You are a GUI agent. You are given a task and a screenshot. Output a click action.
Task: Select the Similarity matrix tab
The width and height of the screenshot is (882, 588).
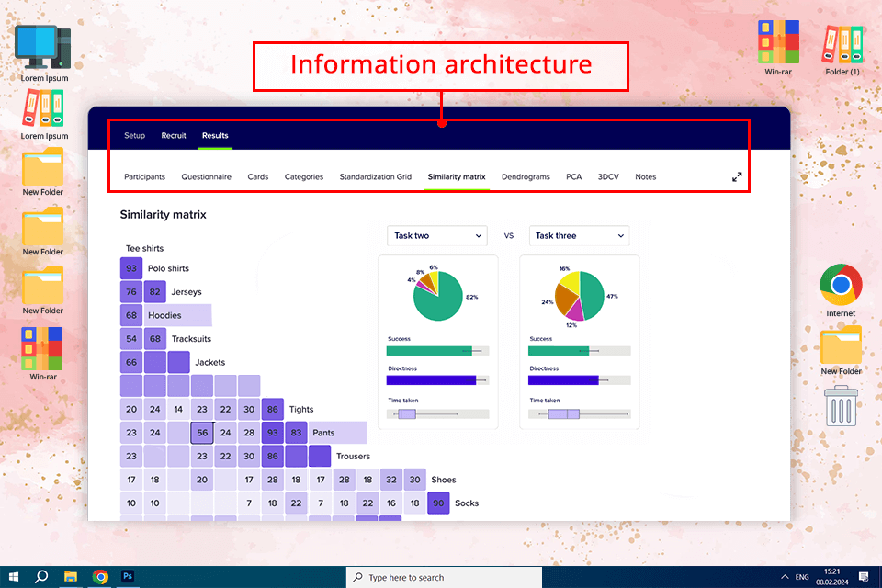(x=457, y=176)
